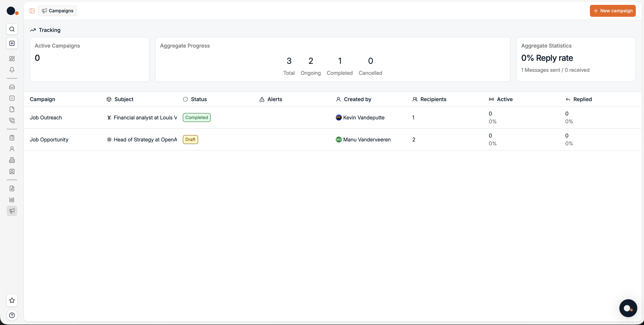This screenshot has height=325, width=644.
Task: Open the bar chart analytics icon
Action: coord(12,199)
